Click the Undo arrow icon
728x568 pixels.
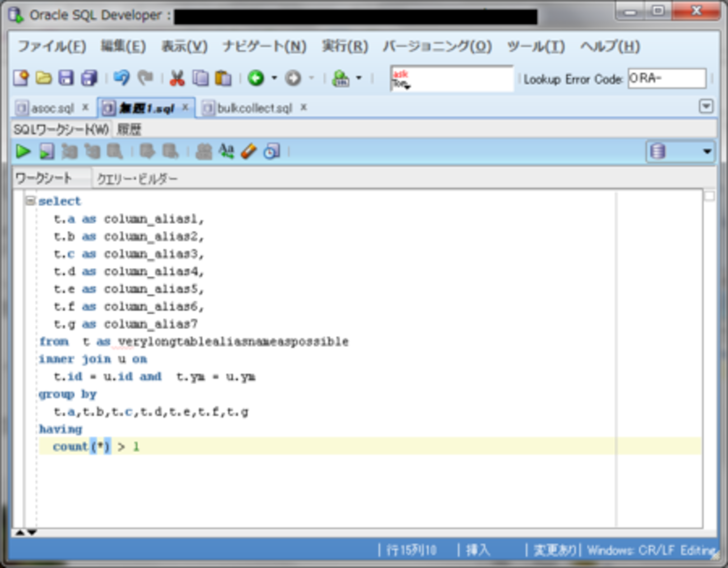coord(121,78)
